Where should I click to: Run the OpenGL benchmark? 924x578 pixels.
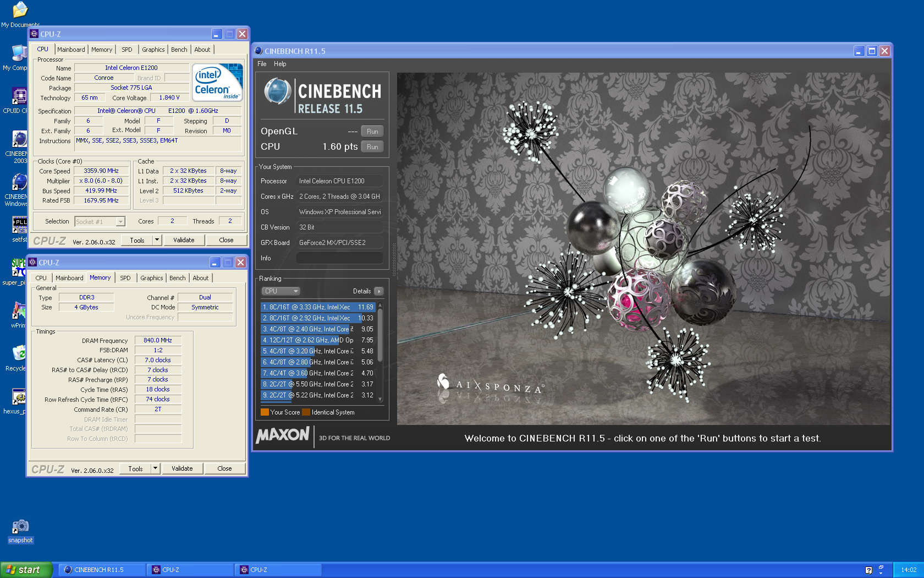tap(372, 132)
